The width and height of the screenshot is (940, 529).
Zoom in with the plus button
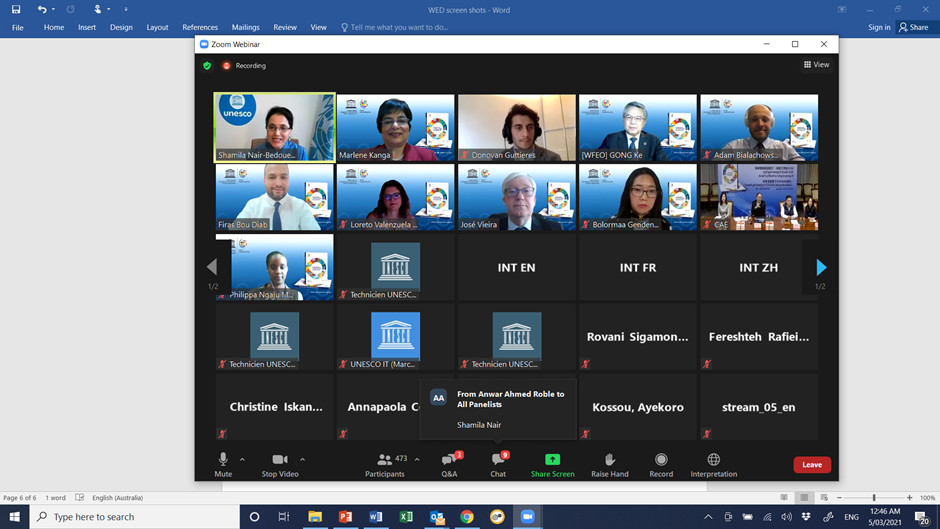click(x=909, y=498)
